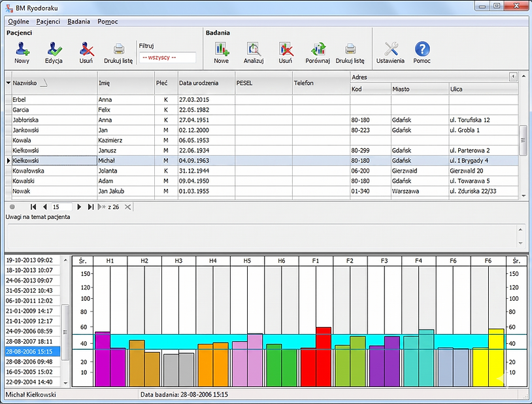Click the record number field showing 15
532x404 pixels.
pyautogui.click(x=61, y=207)
